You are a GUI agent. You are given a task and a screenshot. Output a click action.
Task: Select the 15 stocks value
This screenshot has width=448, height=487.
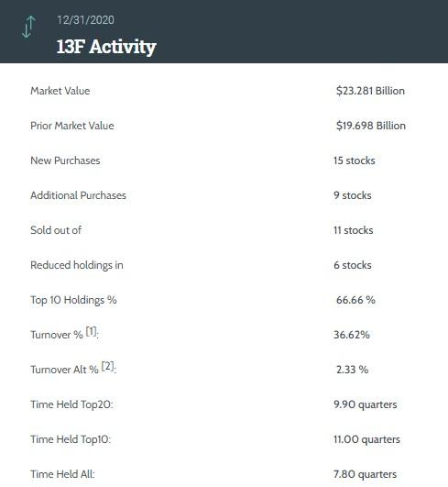(x=355, y=160)
